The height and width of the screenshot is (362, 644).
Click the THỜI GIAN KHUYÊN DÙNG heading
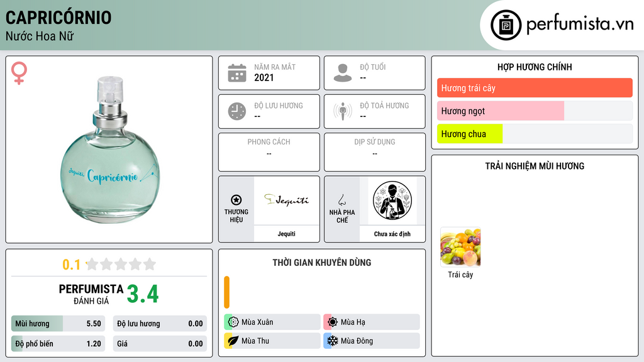322,263
